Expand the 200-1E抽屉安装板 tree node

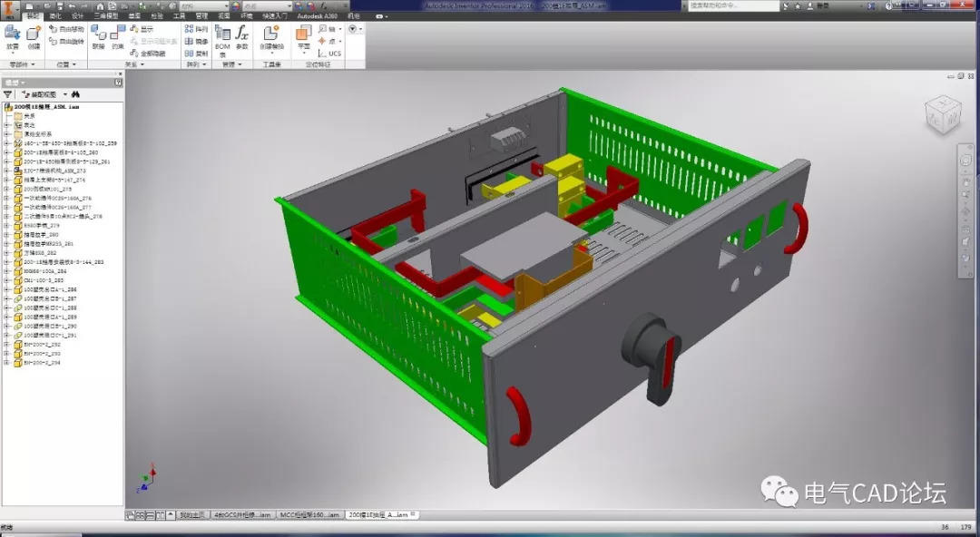(7, 262)
